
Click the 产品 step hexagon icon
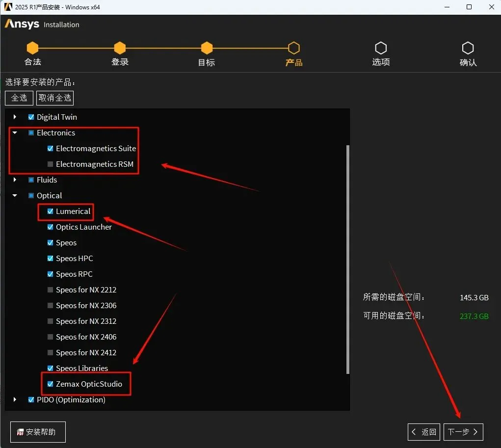294,48
